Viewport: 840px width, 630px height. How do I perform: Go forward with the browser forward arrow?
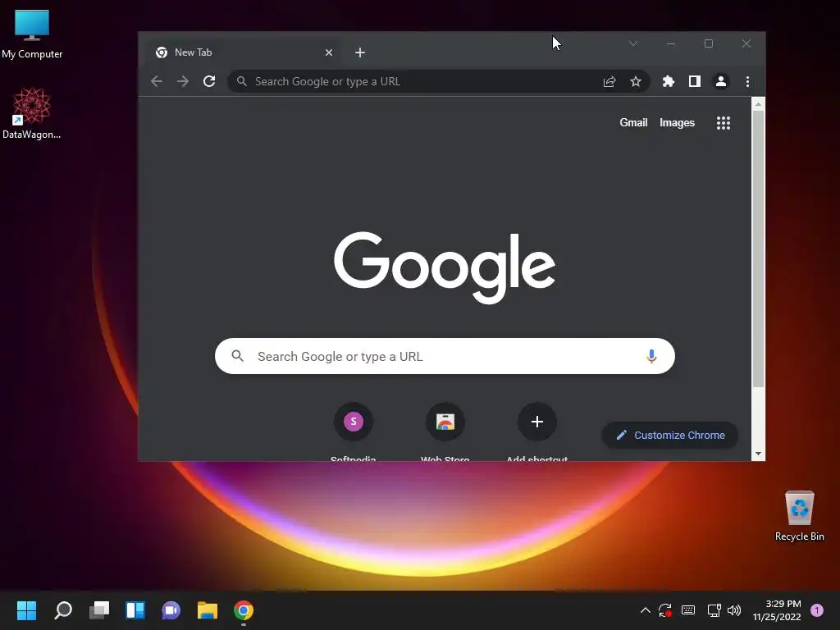click(x=183, y=81)
